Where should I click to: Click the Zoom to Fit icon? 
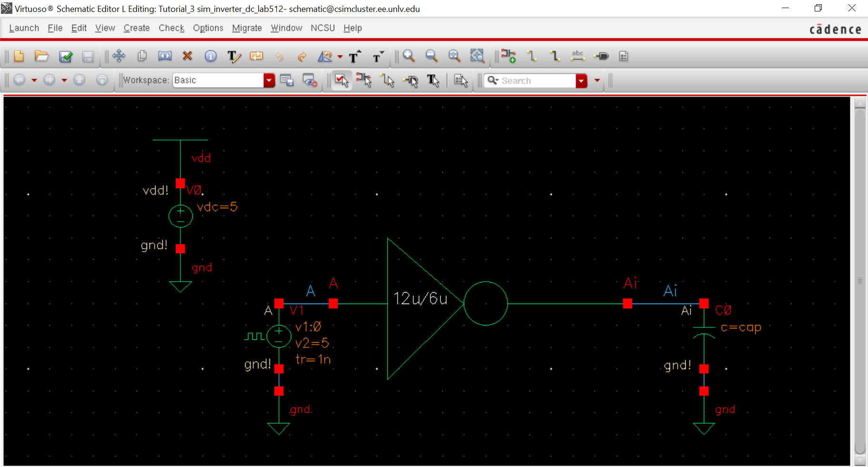pyautogui.click(x=454, y=56)
